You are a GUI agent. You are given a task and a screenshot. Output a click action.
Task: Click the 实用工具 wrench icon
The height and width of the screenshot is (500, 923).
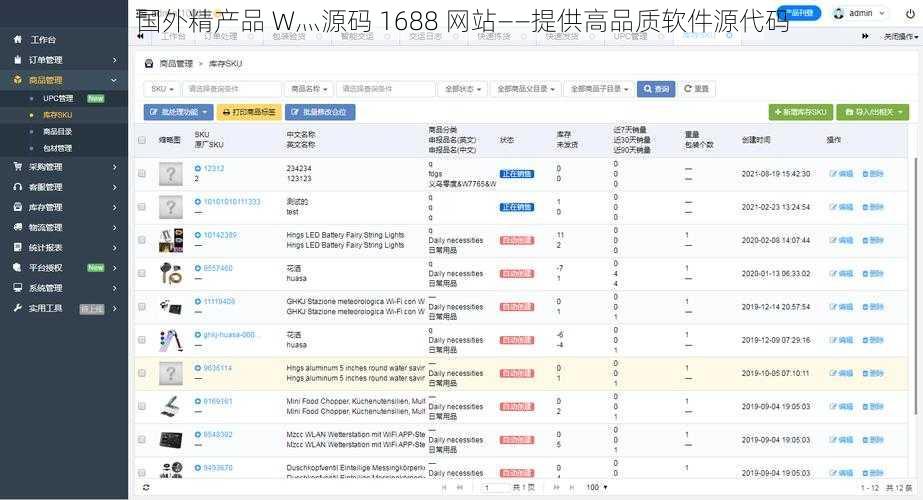pos(18,308)
